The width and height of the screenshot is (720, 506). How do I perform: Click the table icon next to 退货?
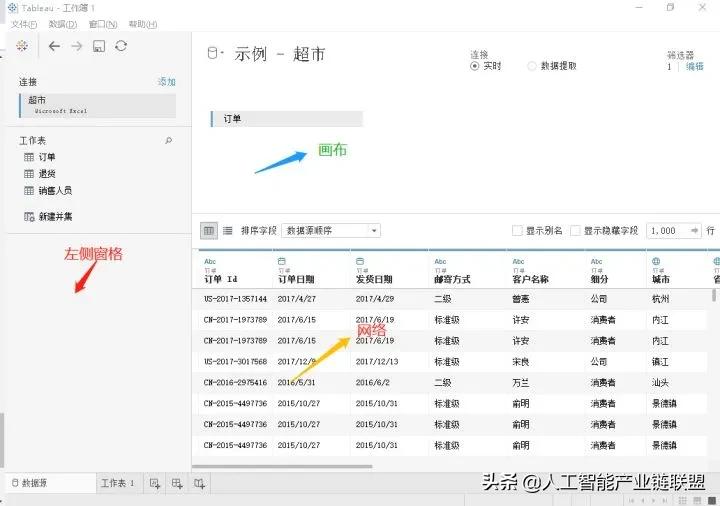tap(29, 174)
